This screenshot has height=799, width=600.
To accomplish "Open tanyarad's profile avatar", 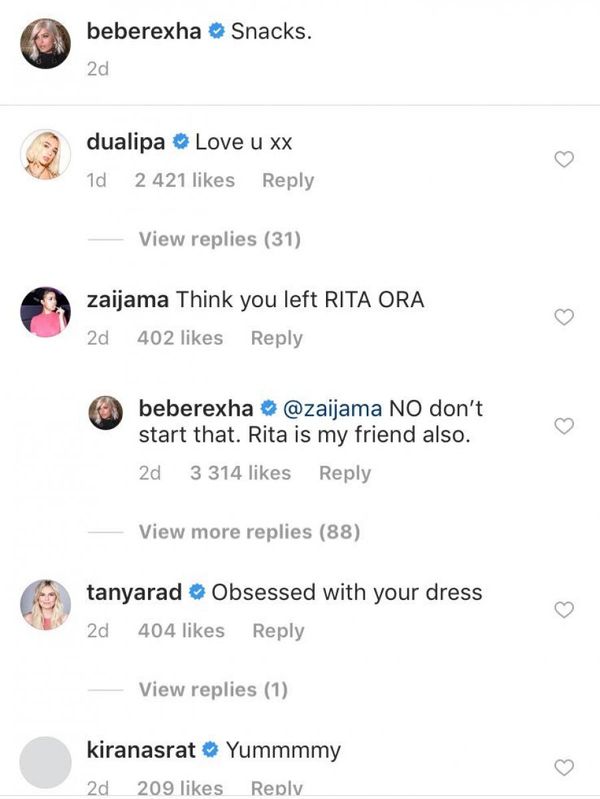I will point(45,605).
